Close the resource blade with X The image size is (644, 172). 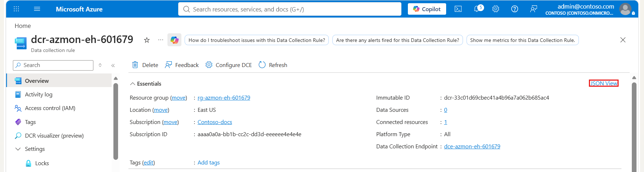[x=623, y=40]
